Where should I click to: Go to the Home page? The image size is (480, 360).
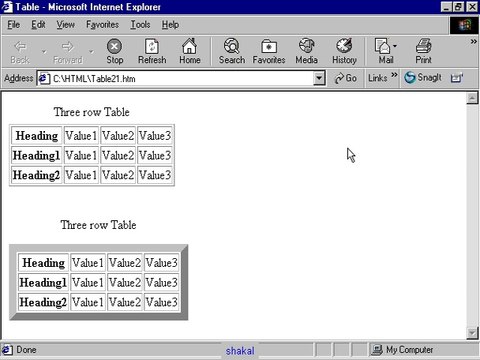190,52
